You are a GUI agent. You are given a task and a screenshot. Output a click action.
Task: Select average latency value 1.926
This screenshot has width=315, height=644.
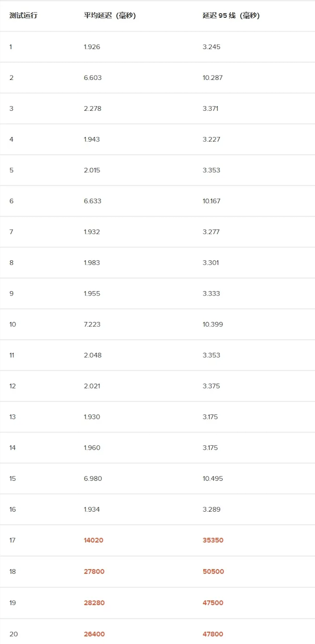point(92,47)
